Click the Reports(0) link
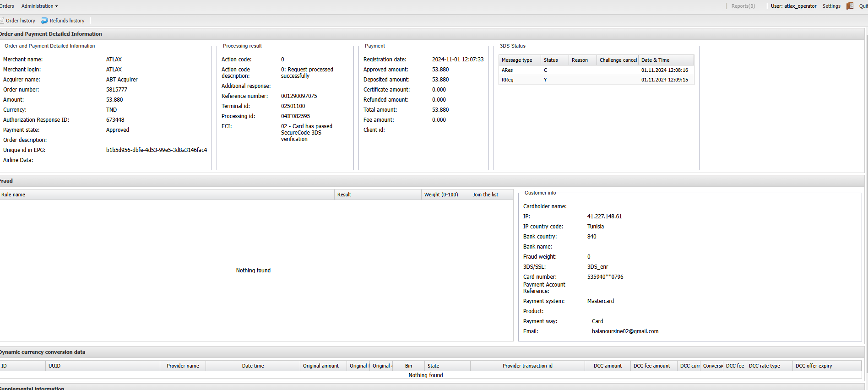This screenshot has height=390, width=868. coord(743,6)
